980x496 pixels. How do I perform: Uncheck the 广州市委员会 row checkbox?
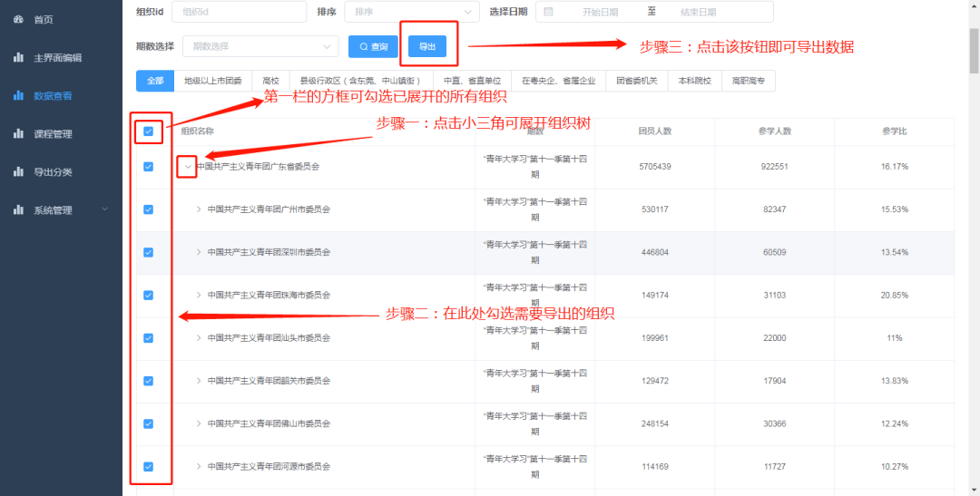(x=149, y=209)
